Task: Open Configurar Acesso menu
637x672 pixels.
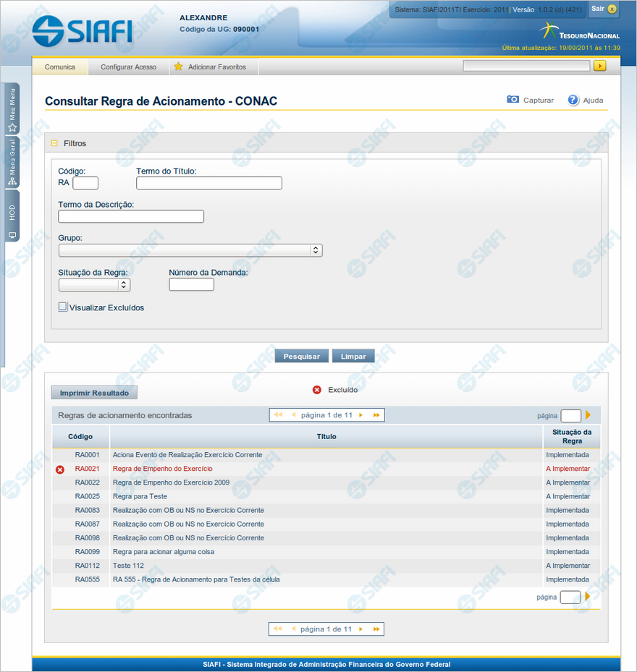Action: [128, 67]
